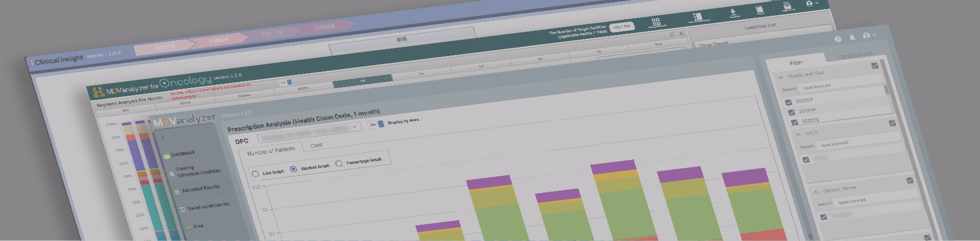Click red segment of the rightmost bar
Screen dimensions: 980x241
763,235
